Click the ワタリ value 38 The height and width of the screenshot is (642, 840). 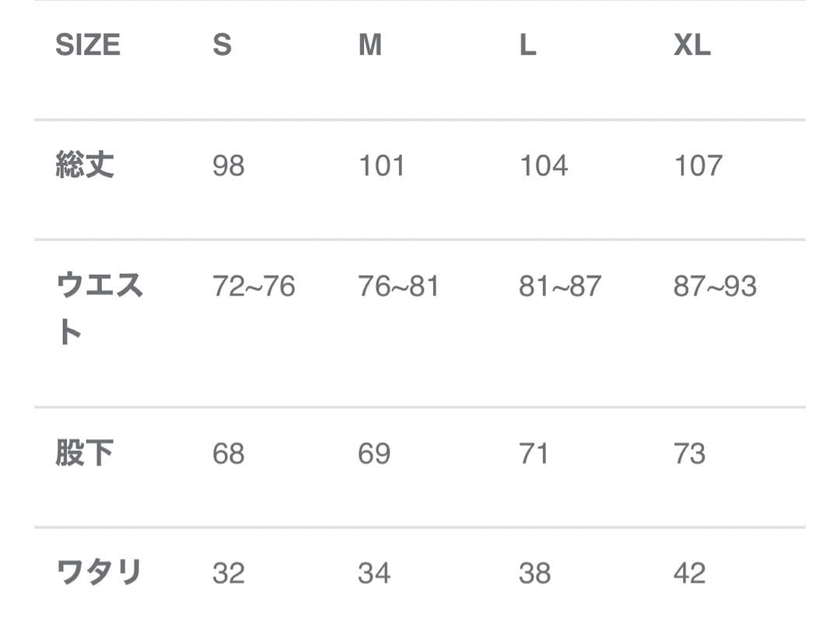click(x=534, y=574)
